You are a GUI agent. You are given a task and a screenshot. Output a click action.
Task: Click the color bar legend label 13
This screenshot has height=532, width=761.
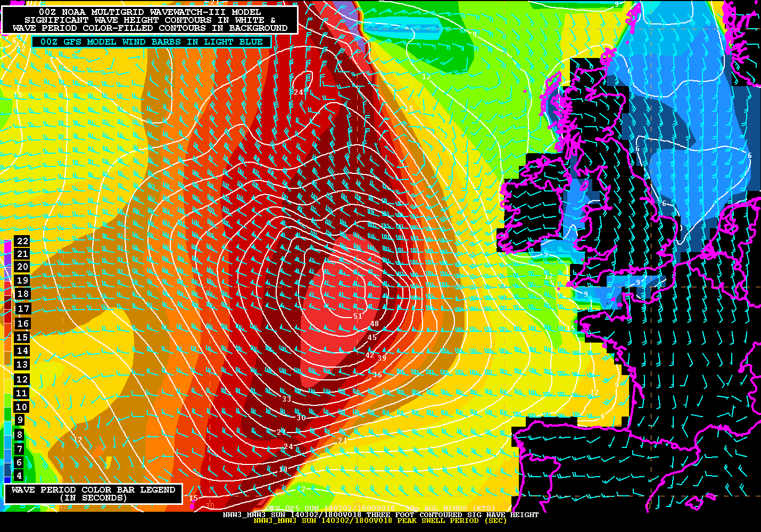[22, 364]
